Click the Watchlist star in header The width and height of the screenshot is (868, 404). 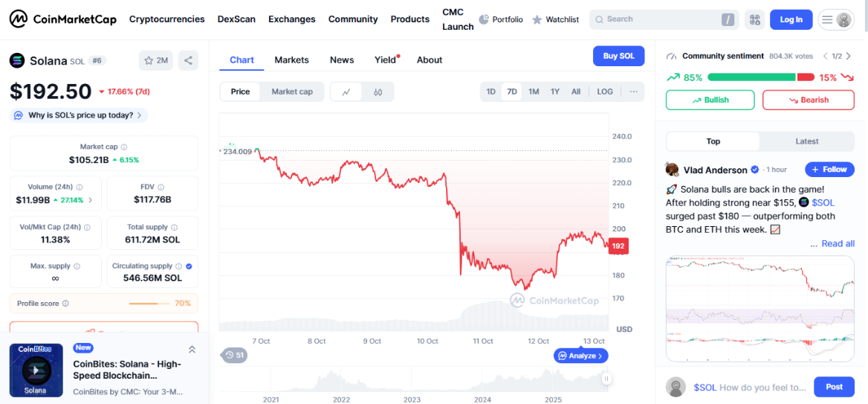coord(537,20)
